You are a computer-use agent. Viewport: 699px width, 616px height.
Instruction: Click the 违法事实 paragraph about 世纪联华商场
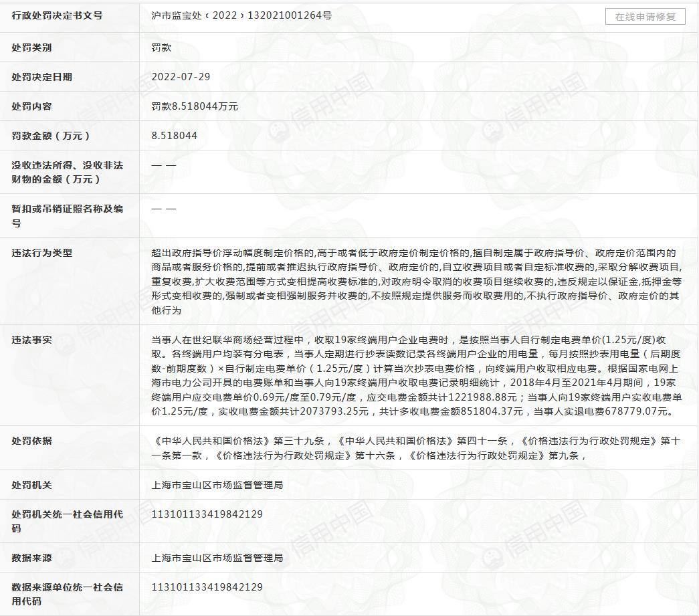pyautogui.click(x=415, y=375)
